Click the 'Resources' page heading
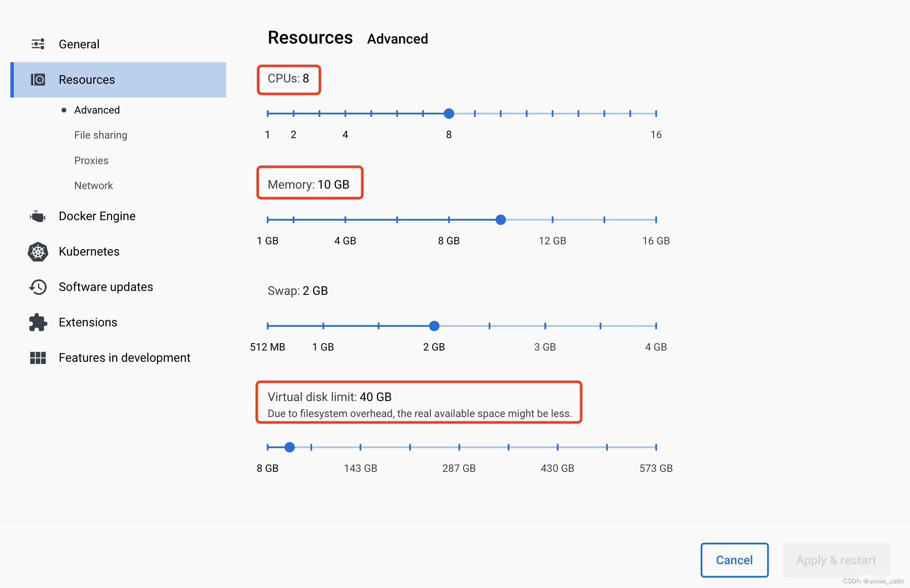The width and height of the screenshot is (910, 588). (310, 38)
